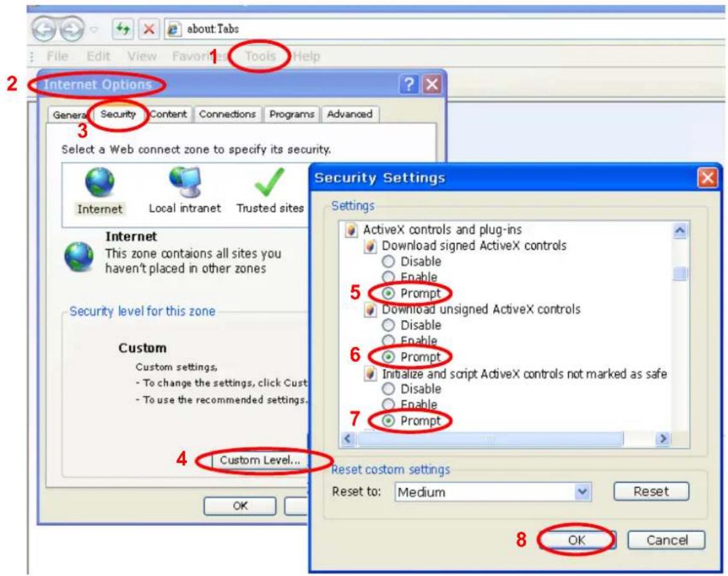Click Cancel in the Security Settings dialog
Viewport: 728px width, 576px height.
667,540
